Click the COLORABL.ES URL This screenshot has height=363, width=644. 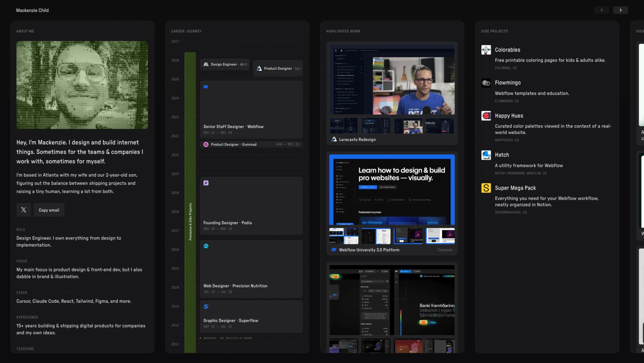tap(506, 68)
